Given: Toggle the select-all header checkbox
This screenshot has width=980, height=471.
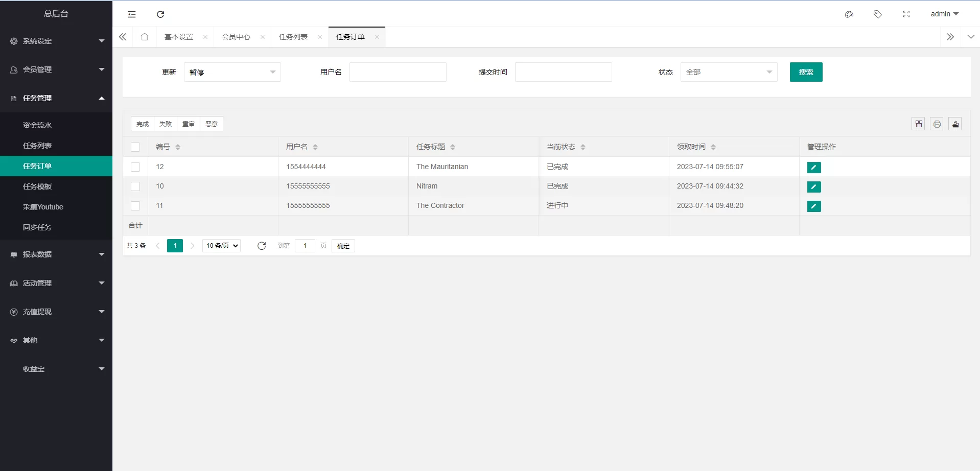Looking at the screenshot, I should pos(135,147).
